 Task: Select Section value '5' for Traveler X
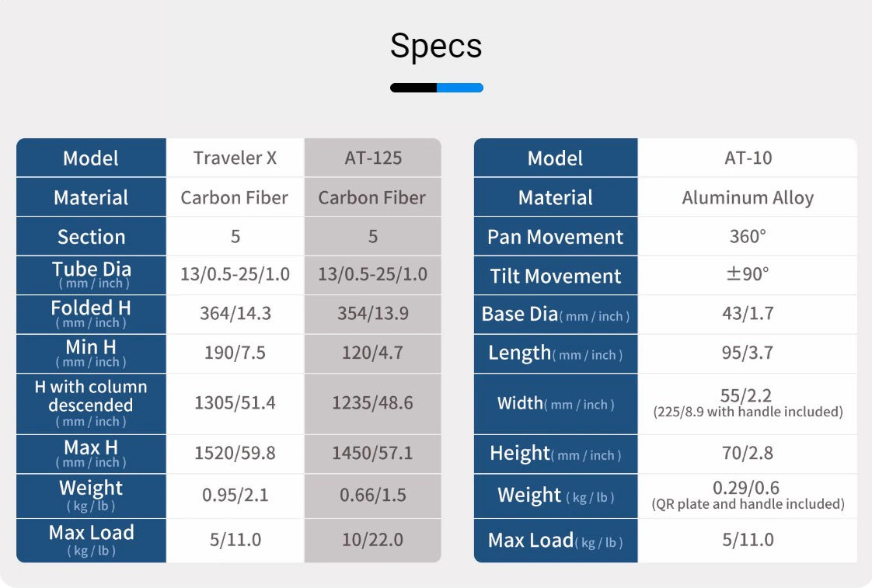235,236
